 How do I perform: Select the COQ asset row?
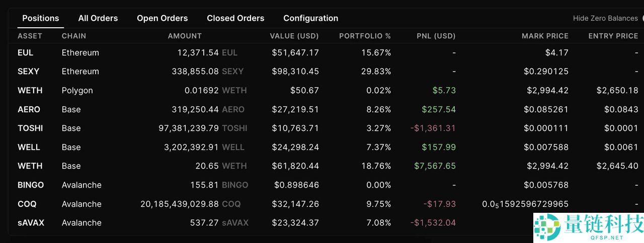(x=27, y=204)
